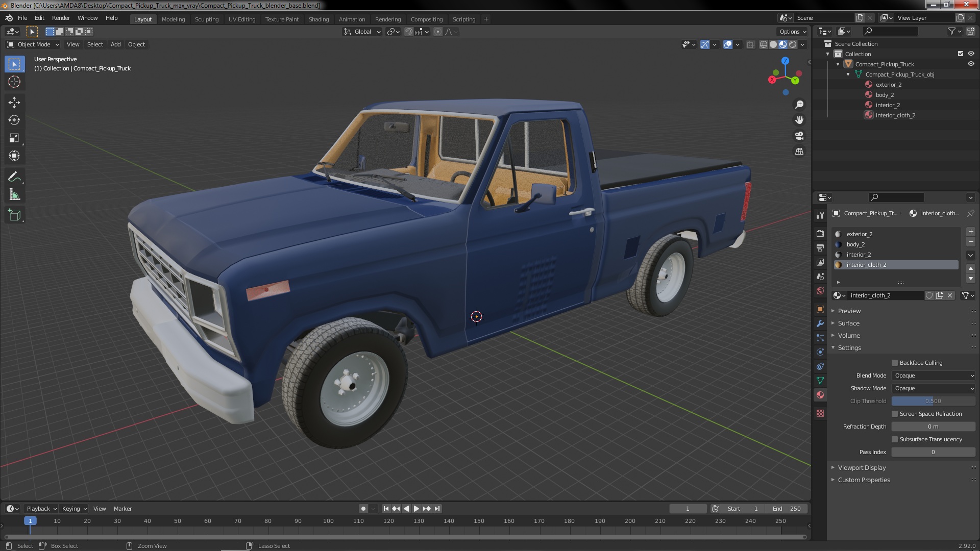Select the Measure tool
The image size is (980, 551).
pos(14,195)
